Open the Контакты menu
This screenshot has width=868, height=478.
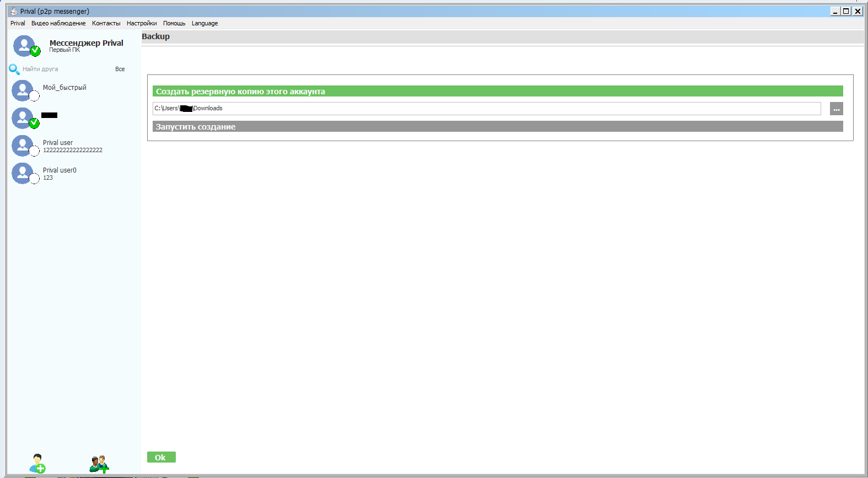(106, 23)
